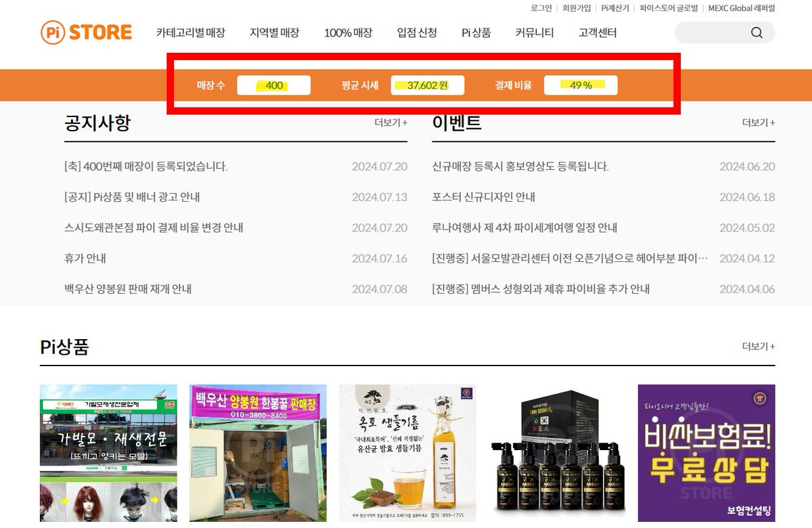Screen dimensions: 812x528
Task: Click the Pi상품 section heading
Action: 64,347
